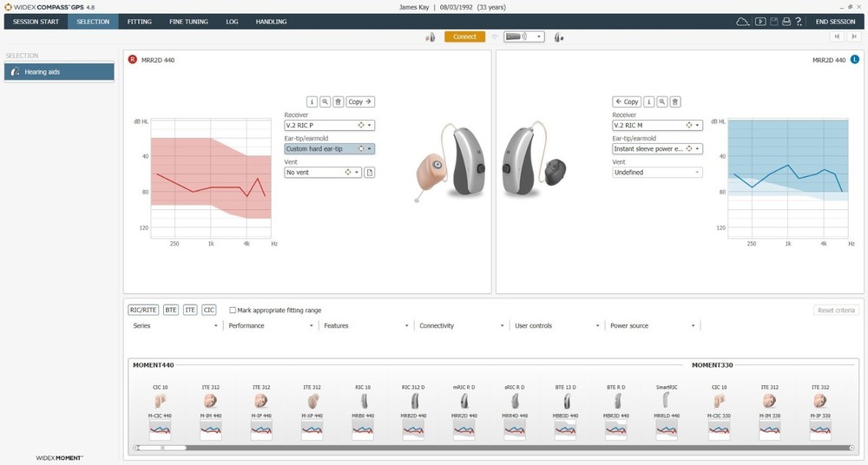Open the No vent dropdown
The image size is (868, 465).
click(323, 173)
